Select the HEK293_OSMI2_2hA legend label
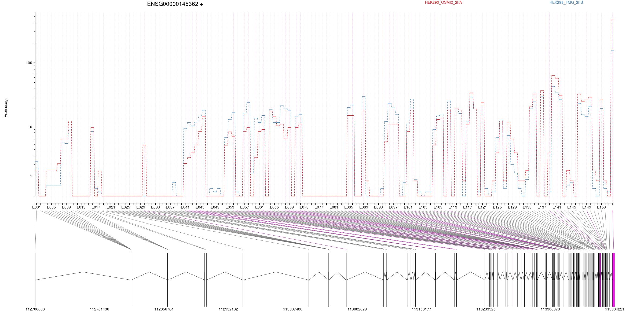The image size is (644, 322). (443, 2)
